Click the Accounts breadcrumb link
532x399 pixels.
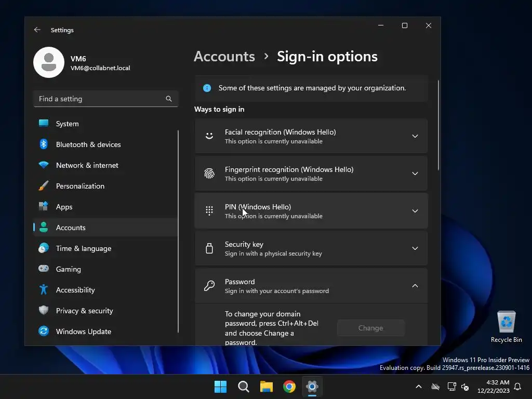tap(224, 56)
